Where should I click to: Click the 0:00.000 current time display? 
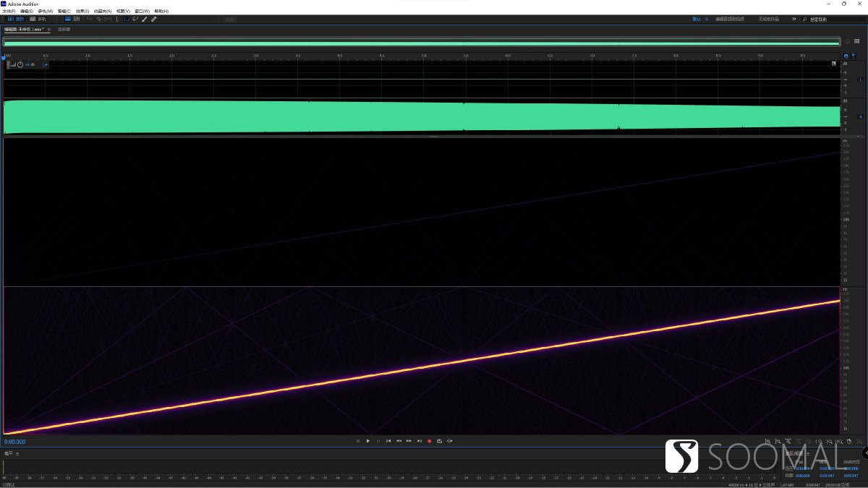coord(15,442)
